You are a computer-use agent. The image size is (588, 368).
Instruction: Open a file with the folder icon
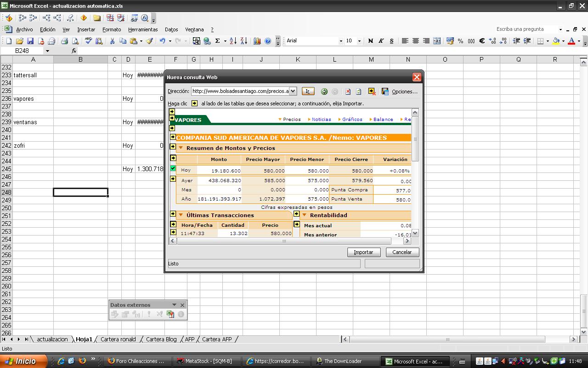tap(20, 41)
